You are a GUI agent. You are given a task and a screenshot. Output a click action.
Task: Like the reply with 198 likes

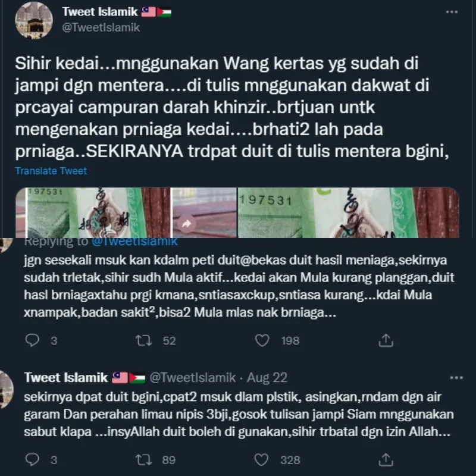click(262, 340)
